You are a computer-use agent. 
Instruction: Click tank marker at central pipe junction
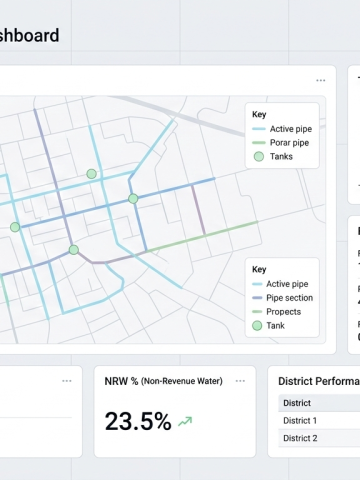point(133,199)
